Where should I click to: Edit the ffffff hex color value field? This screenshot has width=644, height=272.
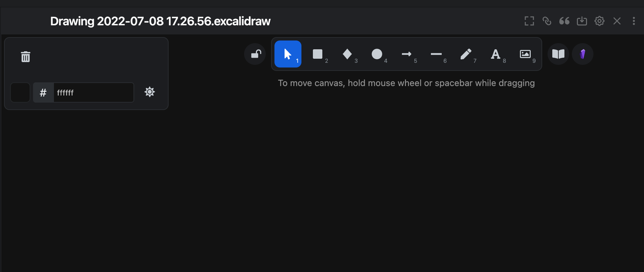[x=93, y=92]
